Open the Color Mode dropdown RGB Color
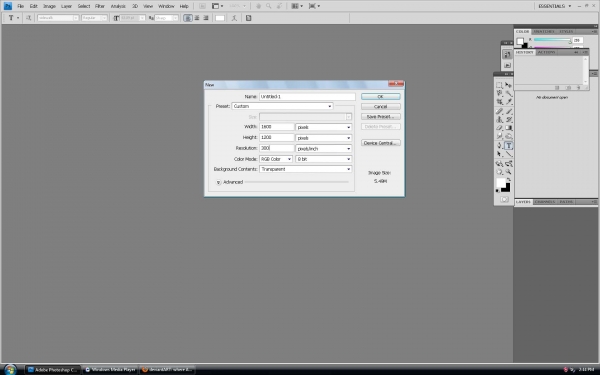 pos(276,159)
